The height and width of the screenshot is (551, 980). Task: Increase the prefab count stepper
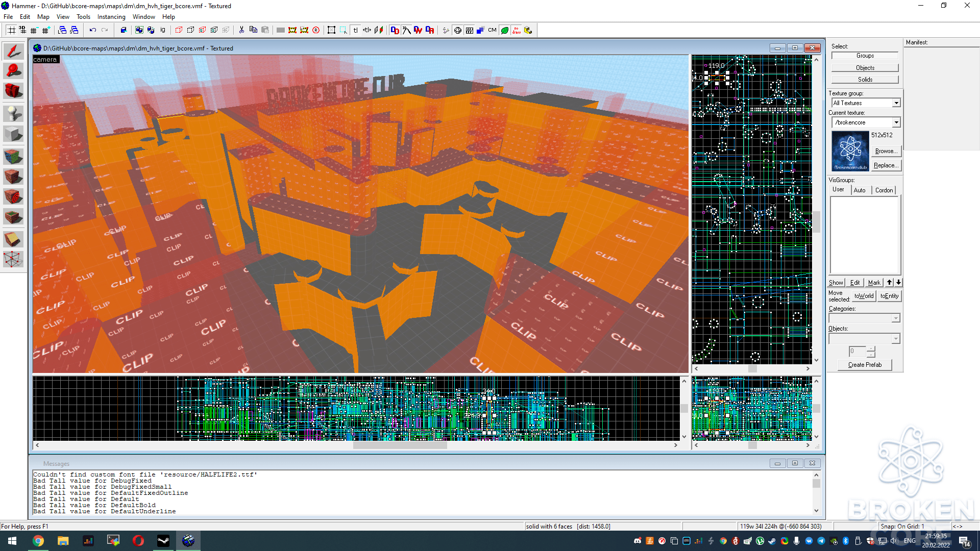tap(871, 349)
